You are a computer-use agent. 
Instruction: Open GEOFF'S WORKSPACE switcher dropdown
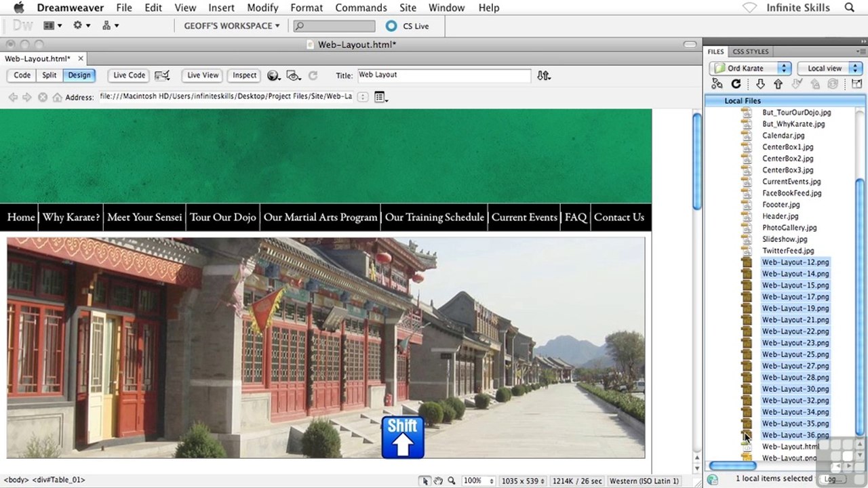(x=232, y=26)
